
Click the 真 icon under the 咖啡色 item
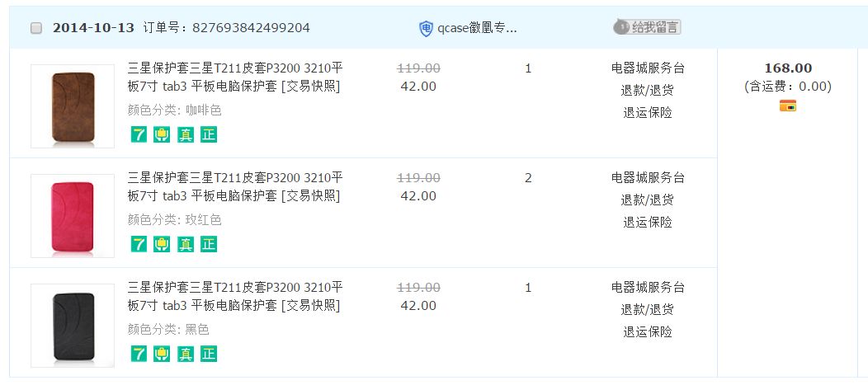[186, 134]
